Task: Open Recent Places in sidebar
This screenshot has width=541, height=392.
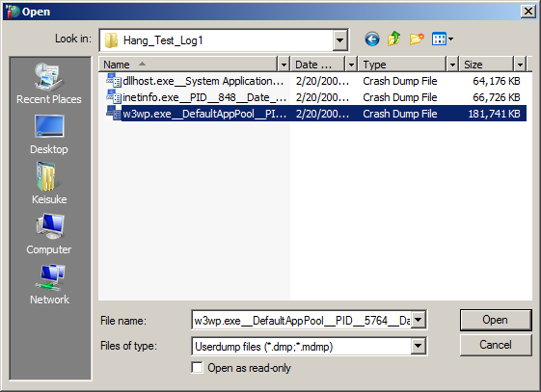Action: tap(49, 84)
